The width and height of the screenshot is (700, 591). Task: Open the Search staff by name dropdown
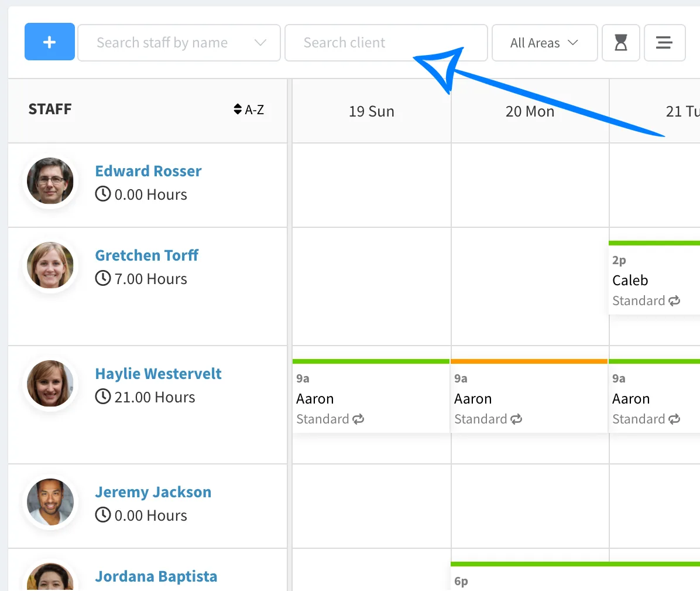(x=179, y=43)
